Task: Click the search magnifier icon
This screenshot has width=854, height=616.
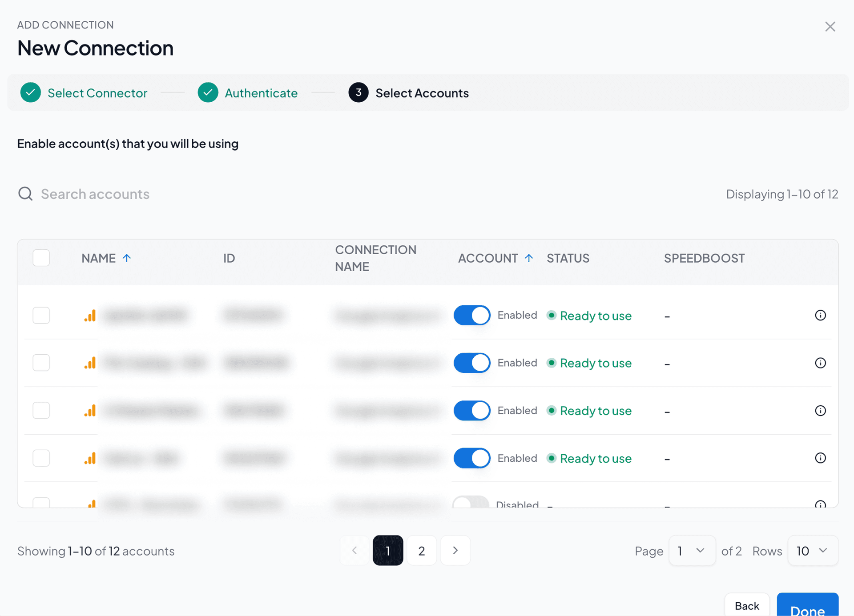Action: [x=25, y=194]
